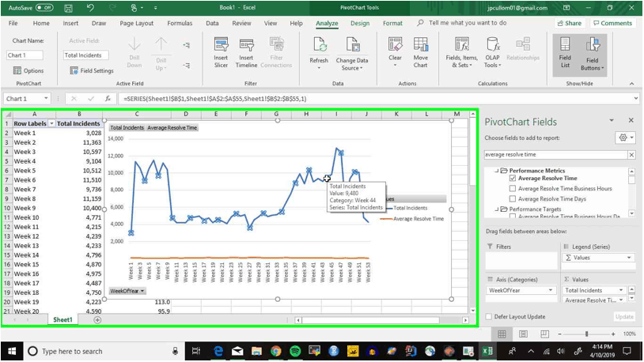The height and width of the screenshot is (362, 644).
Task: Click Tell me what you want to do
Action: click(468, 23)
